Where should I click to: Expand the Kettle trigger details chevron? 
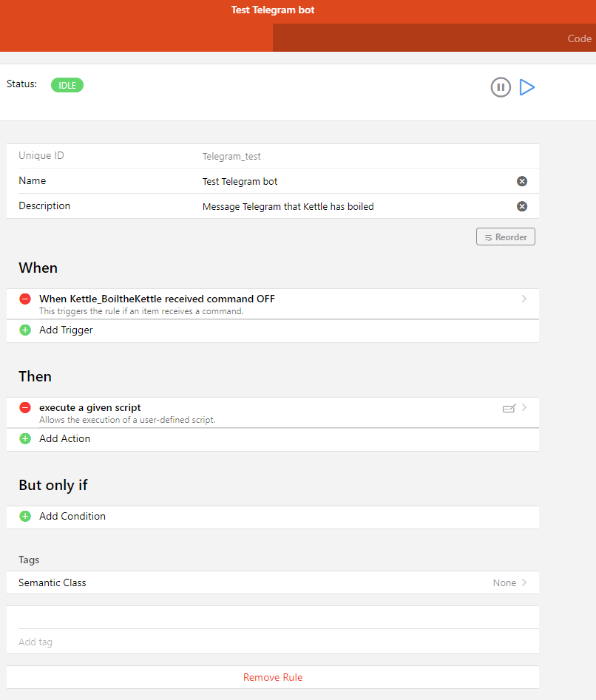pyautogui.click(x=524, y=299)
